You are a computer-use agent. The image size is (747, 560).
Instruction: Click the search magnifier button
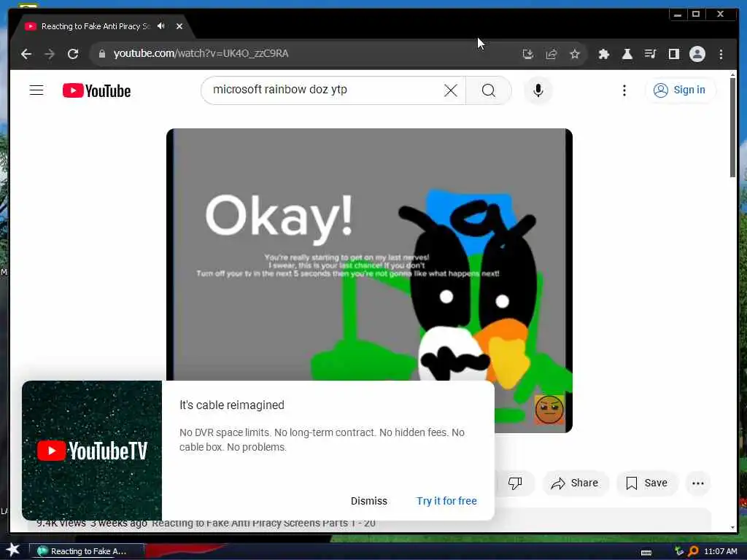[488, 90]
